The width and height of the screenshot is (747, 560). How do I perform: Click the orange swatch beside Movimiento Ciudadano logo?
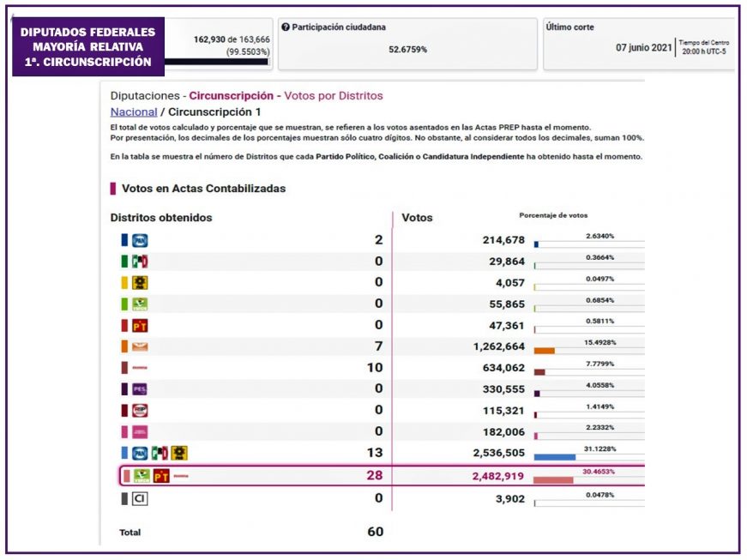tap(124, 346)
